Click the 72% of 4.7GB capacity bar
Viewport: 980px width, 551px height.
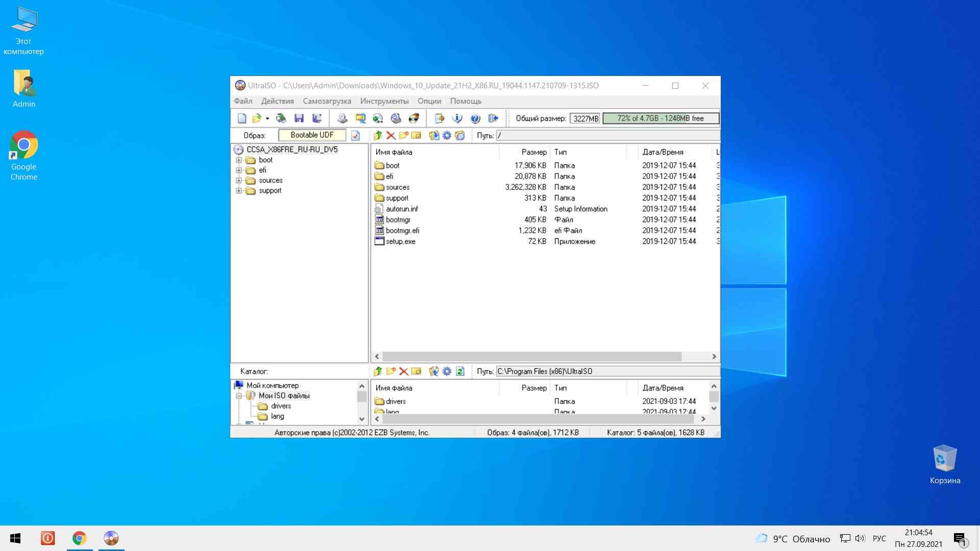click(661, 118)
